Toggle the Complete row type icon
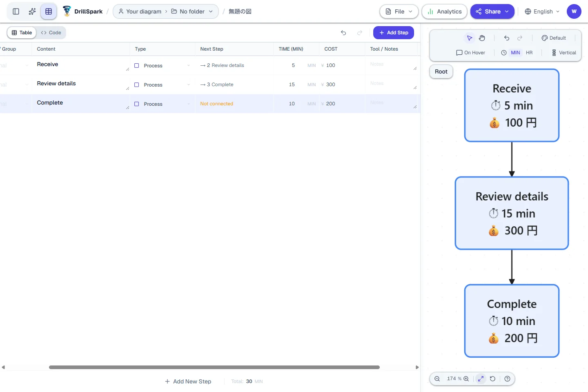The image size is (588, 392). 137,104
